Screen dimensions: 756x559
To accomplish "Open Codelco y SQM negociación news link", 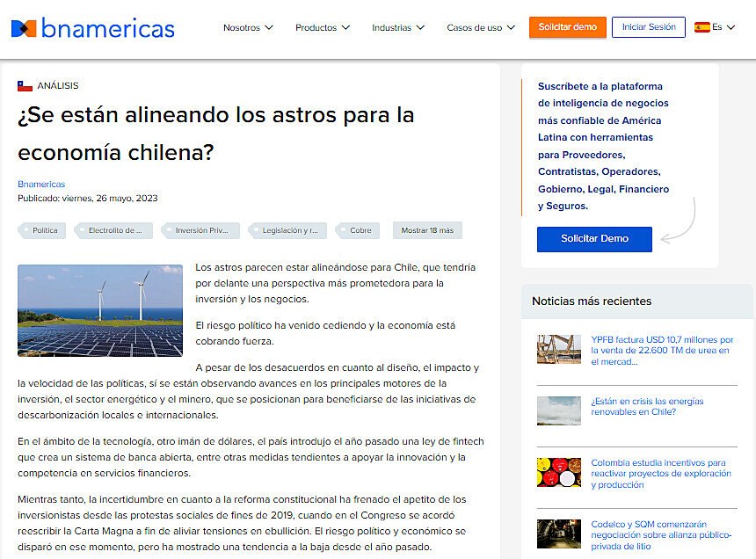I will 661,535.
